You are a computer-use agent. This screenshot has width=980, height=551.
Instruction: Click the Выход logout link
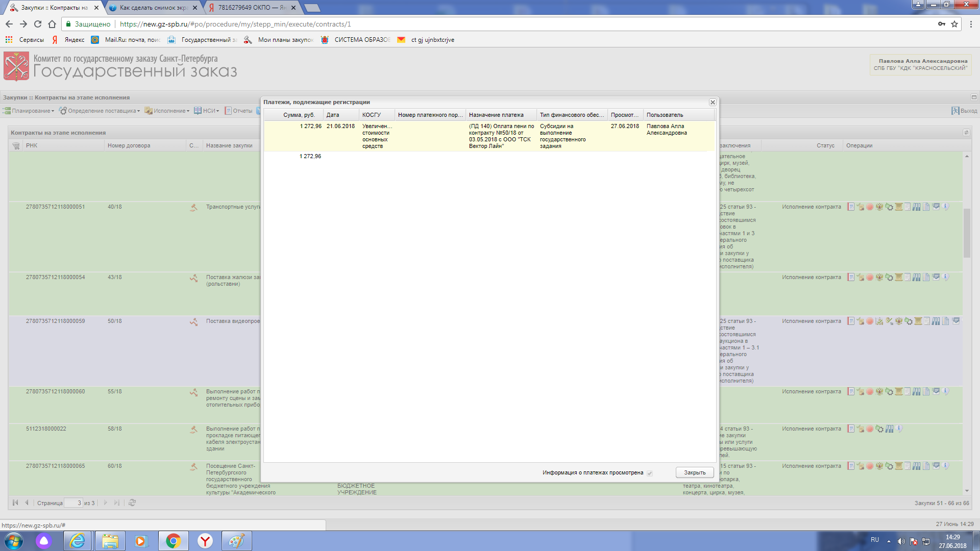[964, 111]
